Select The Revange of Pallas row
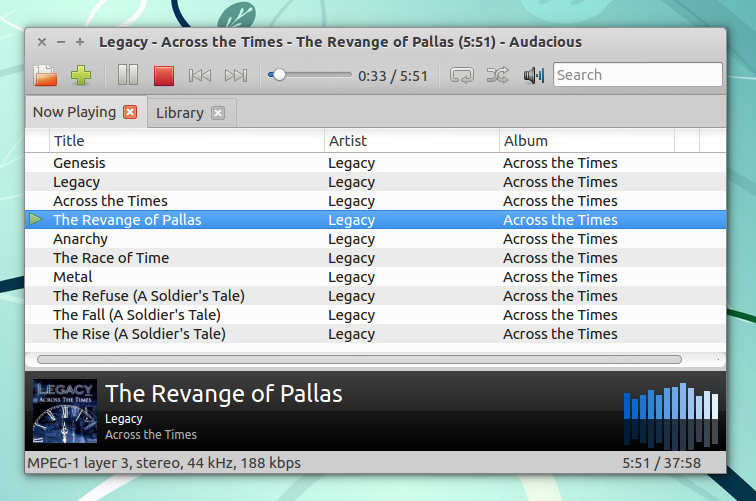The image size is (756, 501). point(376,220)
